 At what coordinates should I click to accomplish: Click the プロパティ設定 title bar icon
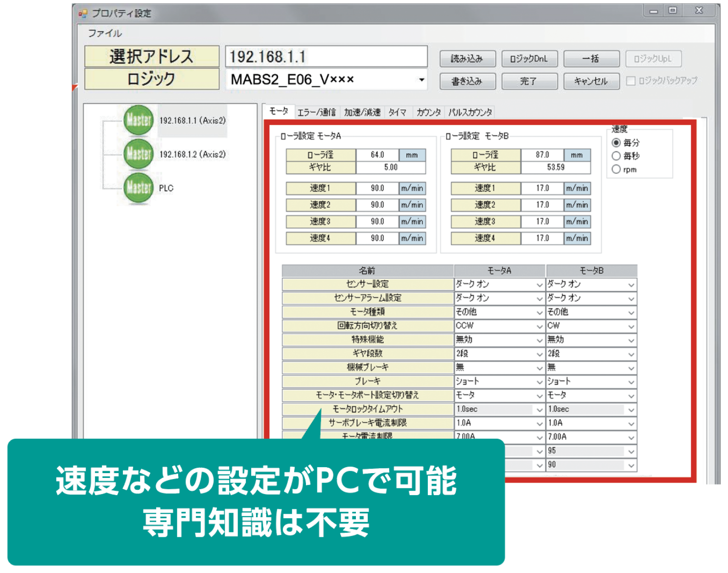pos(82,14)
